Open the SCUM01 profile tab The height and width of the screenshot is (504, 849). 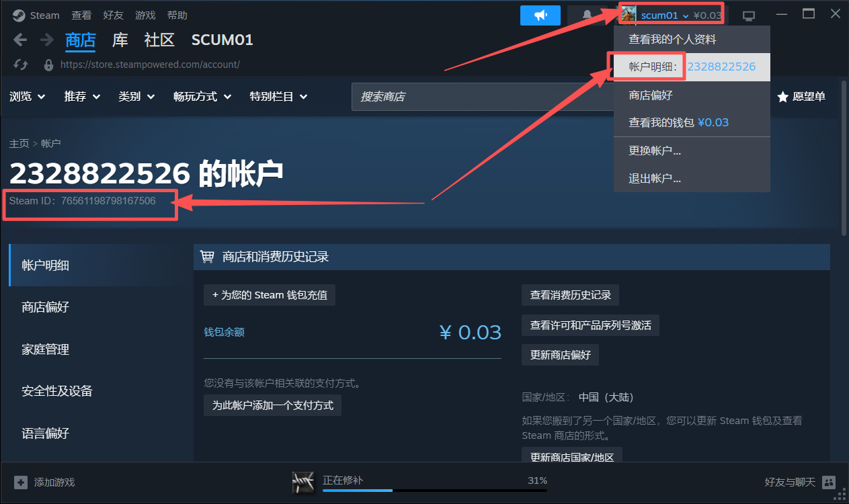223,40
